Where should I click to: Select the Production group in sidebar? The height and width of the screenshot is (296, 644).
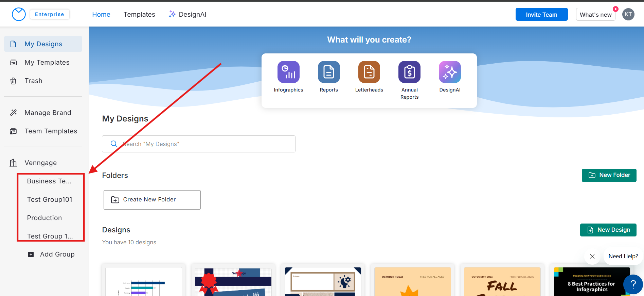tap(44, 218)
